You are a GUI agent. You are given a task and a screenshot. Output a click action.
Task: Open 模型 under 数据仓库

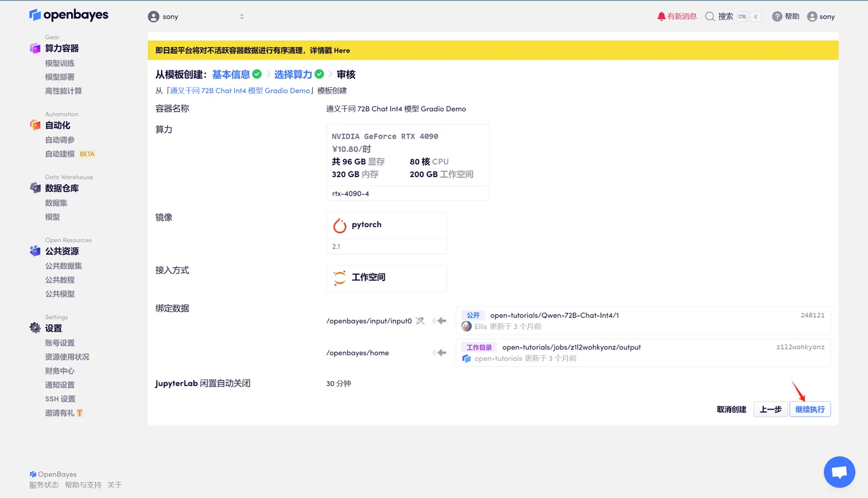pyautogui.click(x=52, y=217)
